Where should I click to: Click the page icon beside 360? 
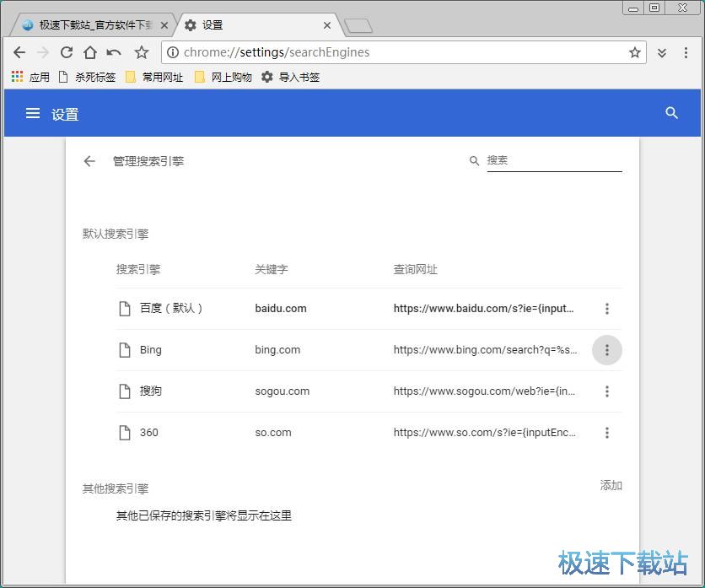pyautogui.click(x=125, y=433)
